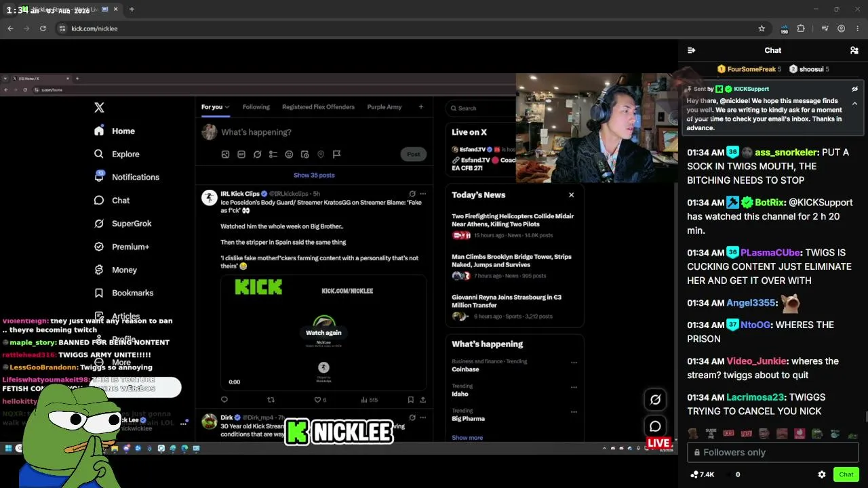The width and height of the screenshot is (868, 488).
Task: Add a poll to the post
Action: (x=273, y=155)
